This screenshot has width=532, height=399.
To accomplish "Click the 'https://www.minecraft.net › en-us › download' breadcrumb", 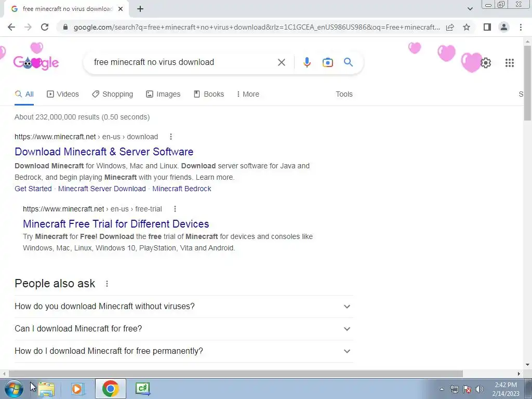I will click(86, 137).
